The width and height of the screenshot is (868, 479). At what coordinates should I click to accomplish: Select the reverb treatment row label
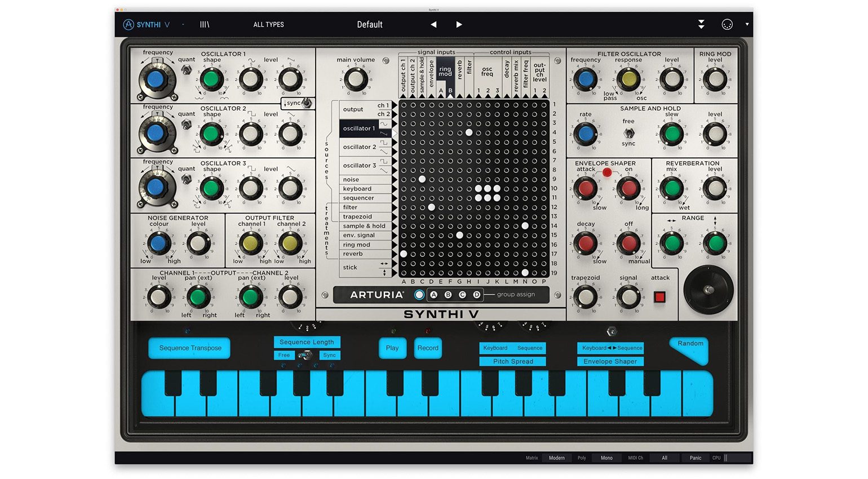(x=366, y=254)
